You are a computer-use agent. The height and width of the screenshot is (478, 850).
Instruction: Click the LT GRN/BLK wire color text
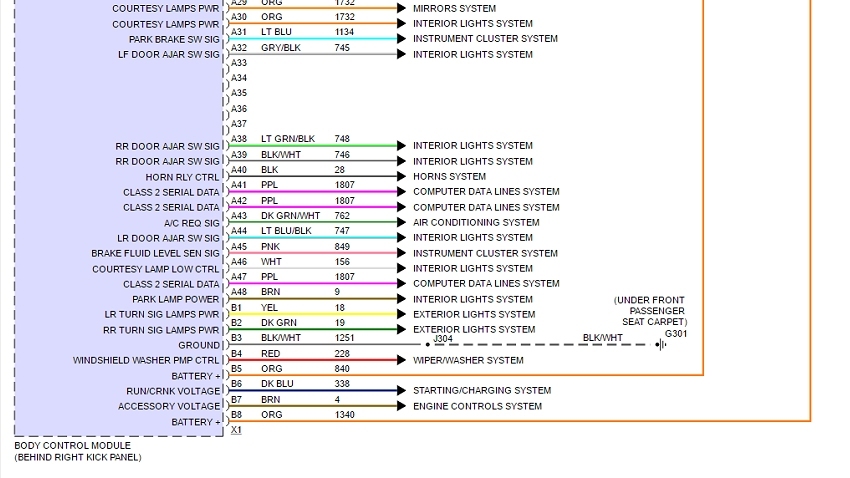pos(288,139)
